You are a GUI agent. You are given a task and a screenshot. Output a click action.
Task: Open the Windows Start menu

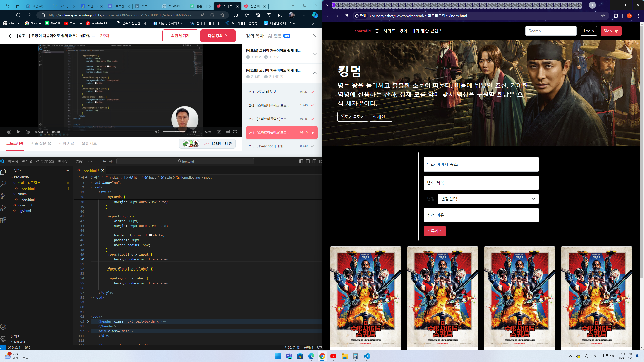(x=278, y=356)
